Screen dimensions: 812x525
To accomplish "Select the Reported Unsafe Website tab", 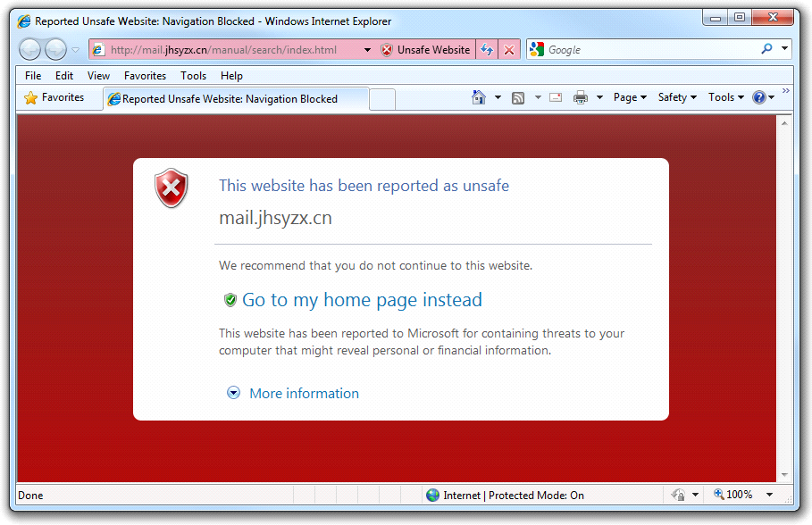I will pyautogui.click(x=236, y=99).
